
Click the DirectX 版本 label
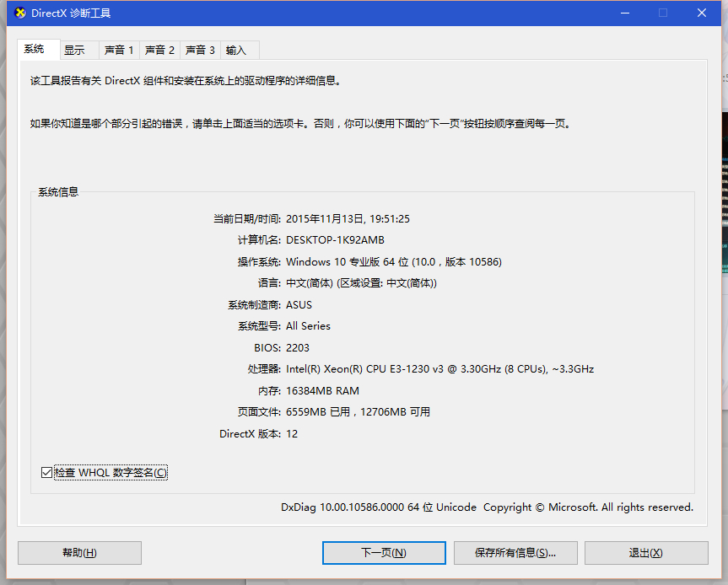[251, 434]
